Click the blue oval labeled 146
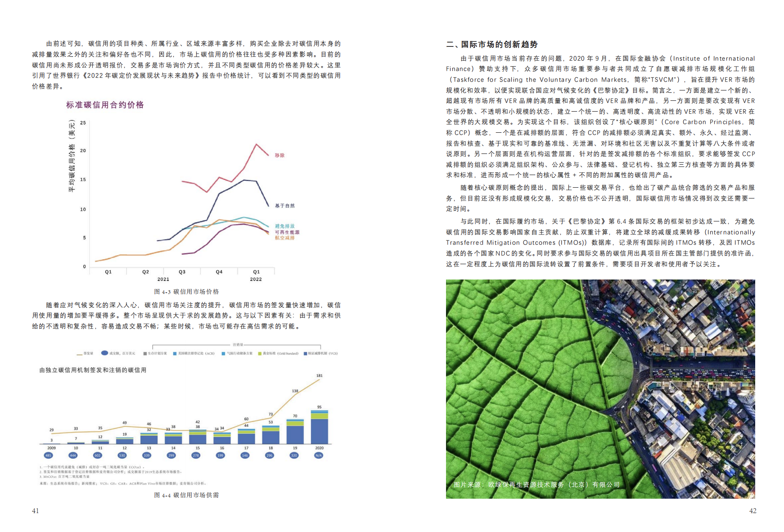This screenshot has width=784, height=532. pyautogui.click(x=245, y=455)
